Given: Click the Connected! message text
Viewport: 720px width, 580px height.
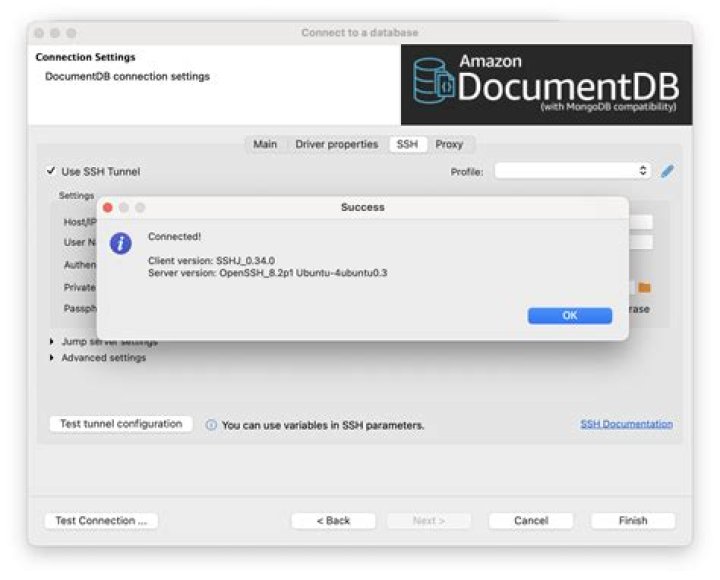Looking at the screenshot, I should tap(174, 237).
